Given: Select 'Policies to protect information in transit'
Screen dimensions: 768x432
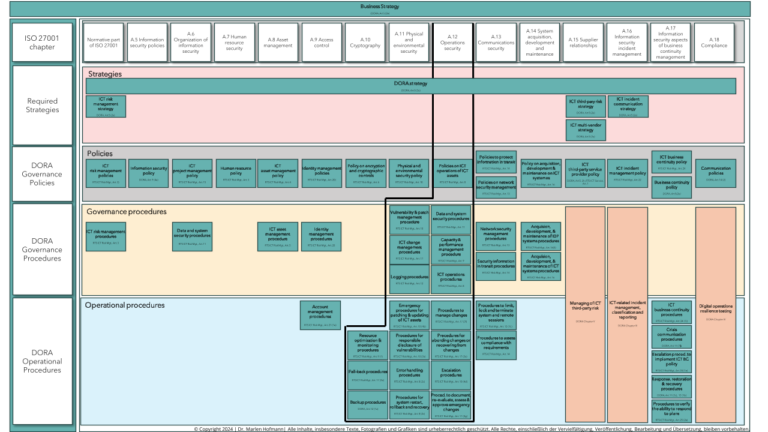Looking at the screenshot, I should coord(496,162).
